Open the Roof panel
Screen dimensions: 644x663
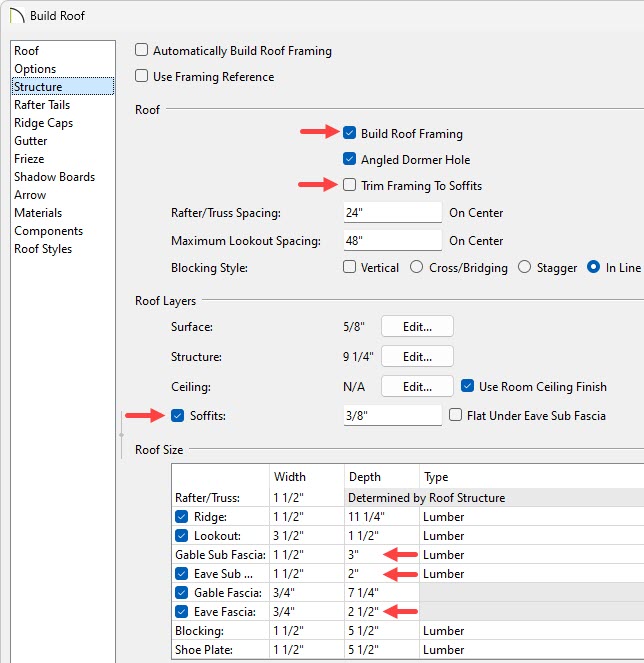[63, 51]
